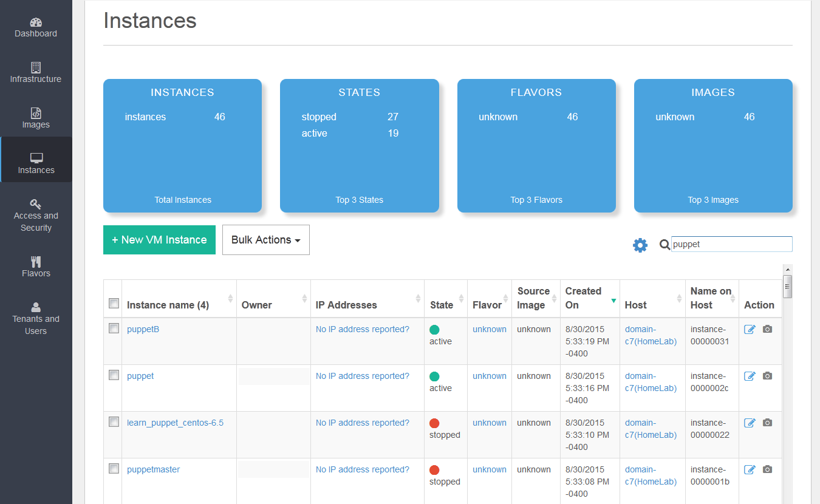Click the search field containing puppet
Screen dimensions: 820x504
pyautogui.click(x=731, y=244)
